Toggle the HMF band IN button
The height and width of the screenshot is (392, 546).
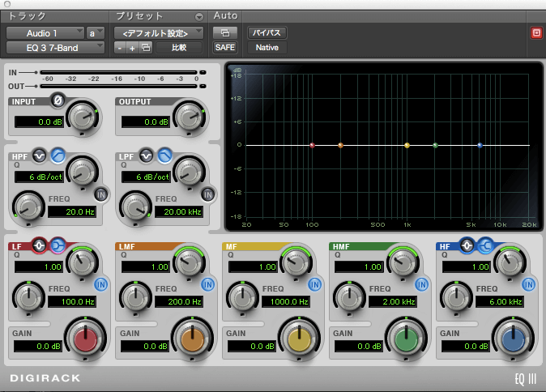(422, 284)
